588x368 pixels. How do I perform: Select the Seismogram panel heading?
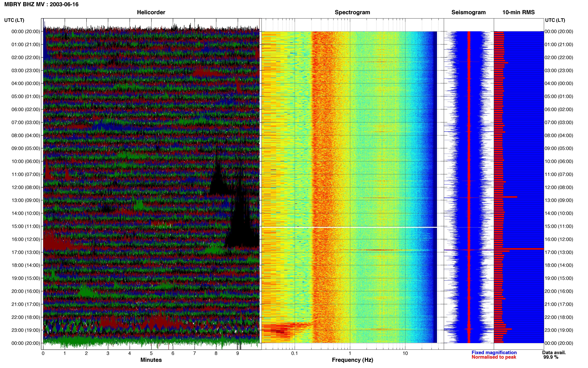pos(468,12)
